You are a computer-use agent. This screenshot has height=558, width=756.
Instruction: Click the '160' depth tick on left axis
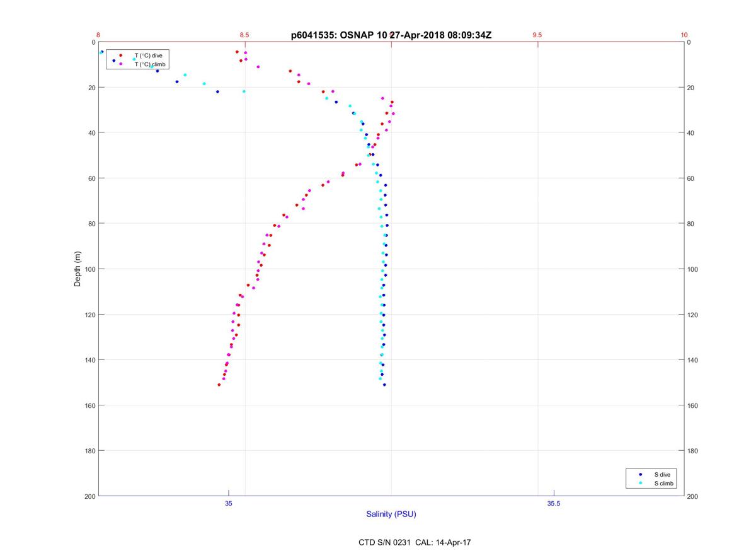[89, 405]
